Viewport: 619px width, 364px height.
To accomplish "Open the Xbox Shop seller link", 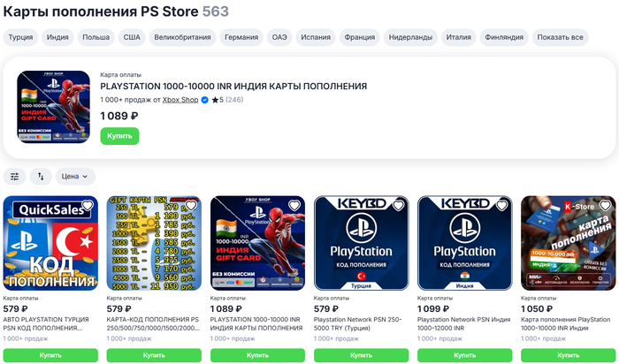I will tap(180, 100).
